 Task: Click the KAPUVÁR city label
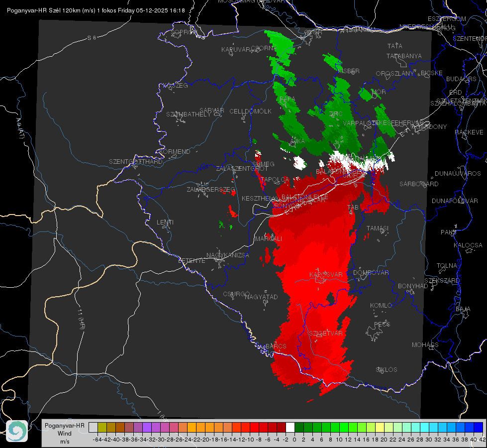click(x=236, y=50)
